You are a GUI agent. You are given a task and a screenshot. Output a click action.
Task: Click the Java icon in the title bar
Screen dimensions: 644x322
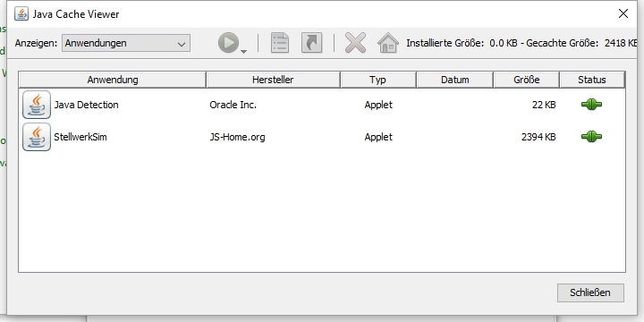pyautogui.click(x=21, y=13)
